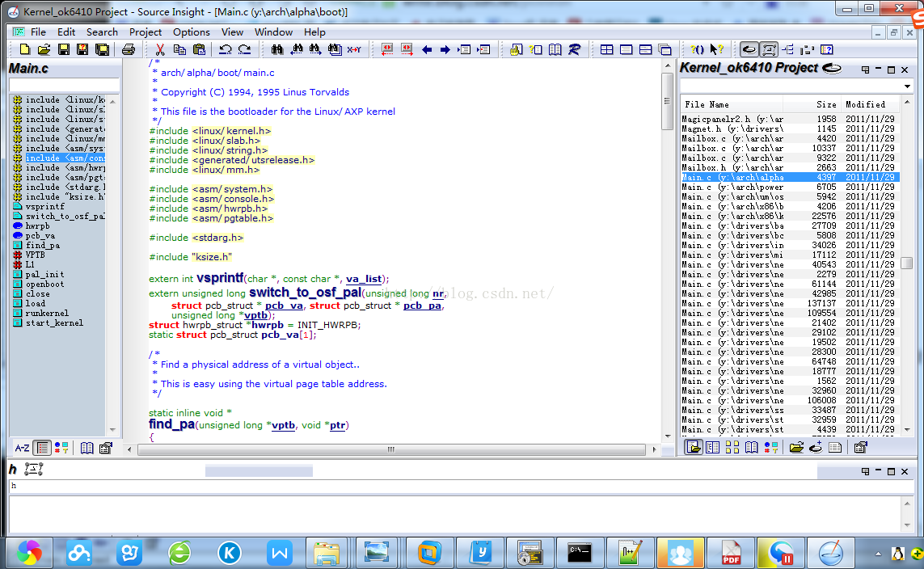
Task: Click the project file name search field
Action: 791,86
